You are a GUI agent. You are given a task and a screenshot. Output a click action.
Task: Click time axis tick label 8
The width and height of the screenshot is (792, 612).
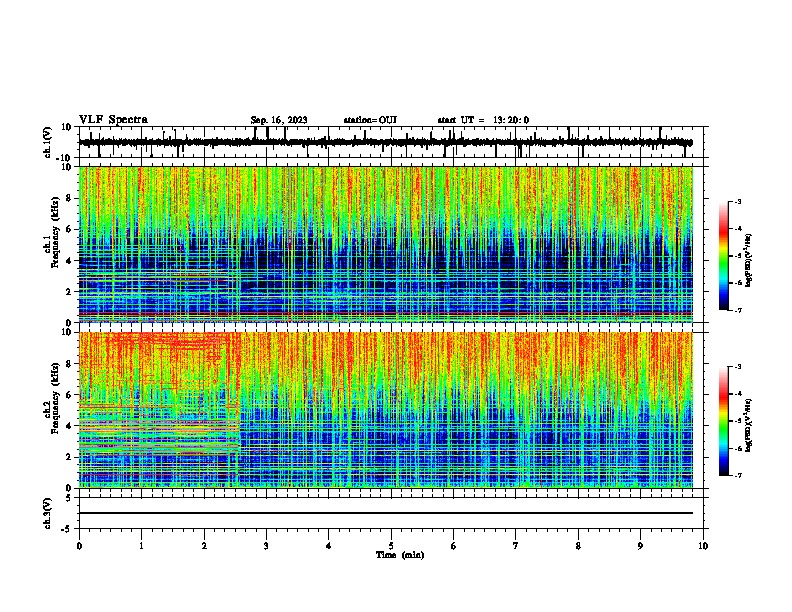pos(578,546)
